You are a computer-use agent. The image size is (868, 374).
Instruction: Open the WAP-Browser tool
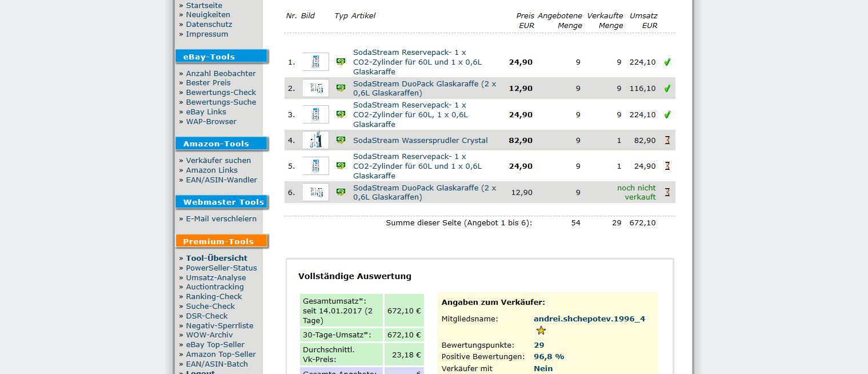click(x=211, y=121)
